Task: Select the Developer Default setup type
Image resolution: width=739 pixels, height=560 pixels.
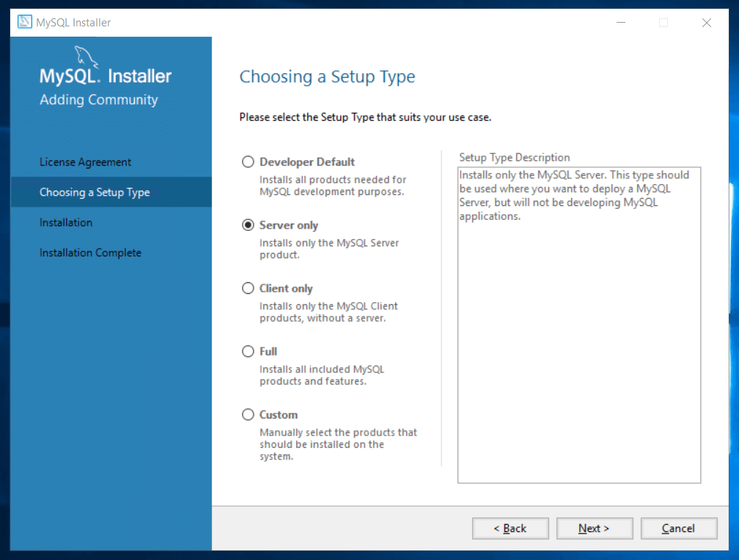Action: point(249,162)
